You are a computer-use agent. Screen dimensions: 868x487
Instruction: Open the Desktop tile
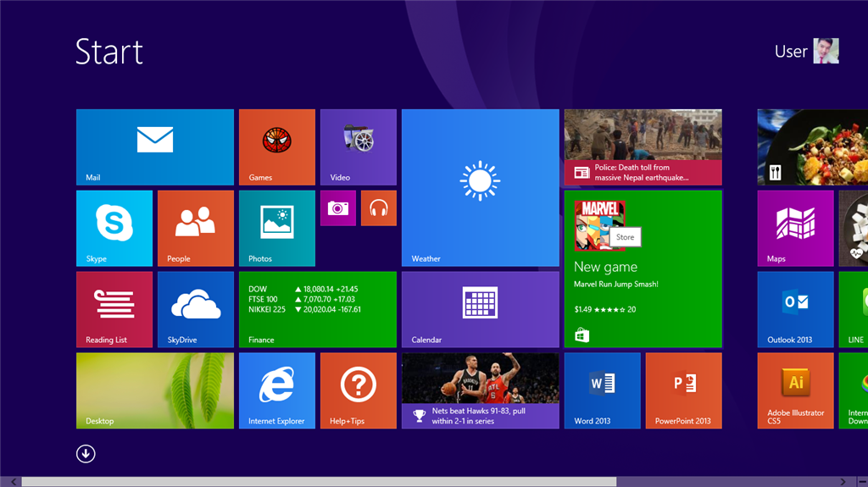[155, 390]
